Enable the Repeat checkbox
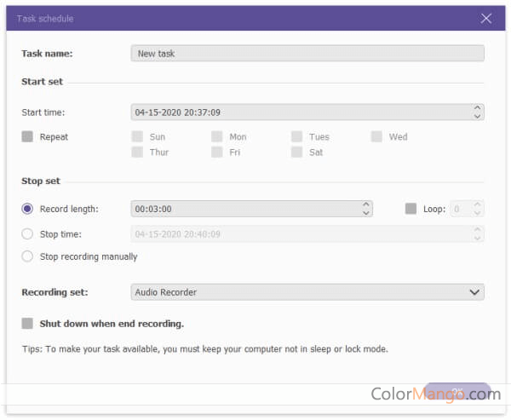 point(28,136)
